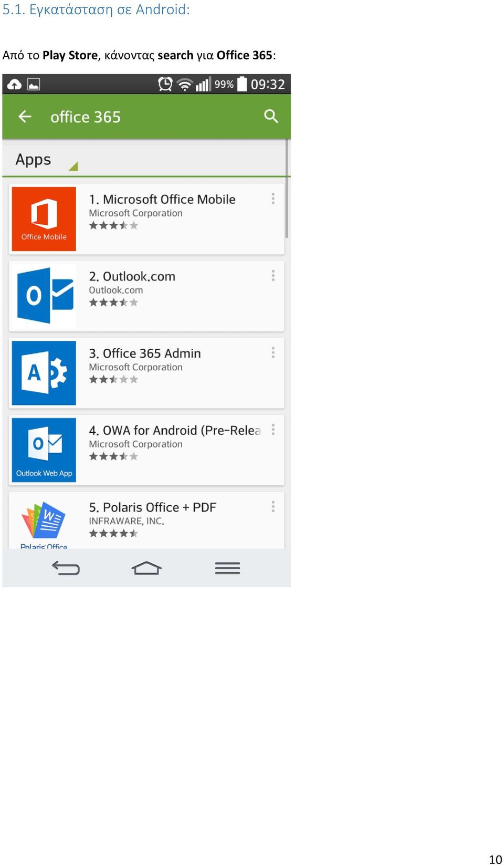Image resolution: width=504 pixels, height=865 pixels.
Task: Click Microsoft Corporation under Office 365 Admin
Action: (x=135, y=367)
